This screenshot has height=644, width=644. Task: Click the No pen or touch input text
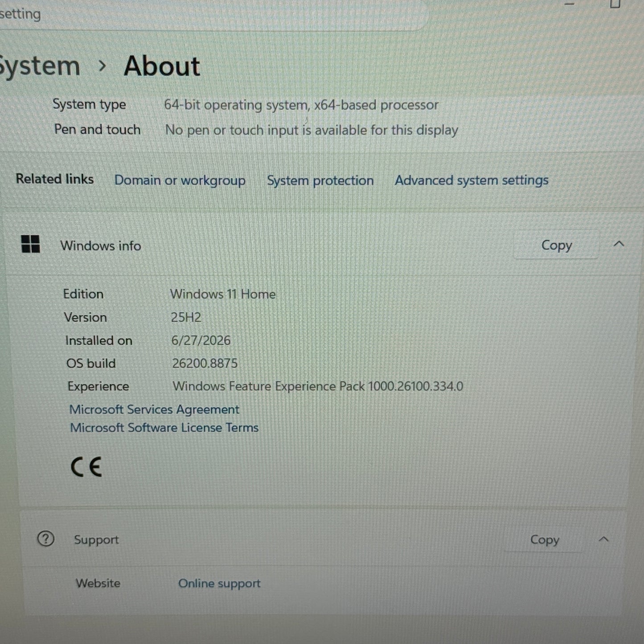coord(312,130)
